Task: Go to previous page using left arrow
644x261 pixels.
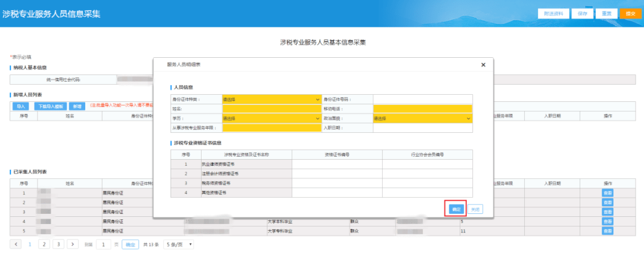Action: pos(16,244)
